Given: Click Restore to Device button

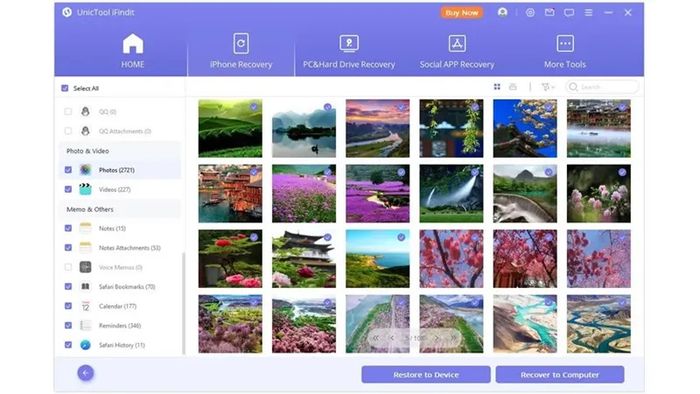Looking at the screenshot, I should (426, 374).
